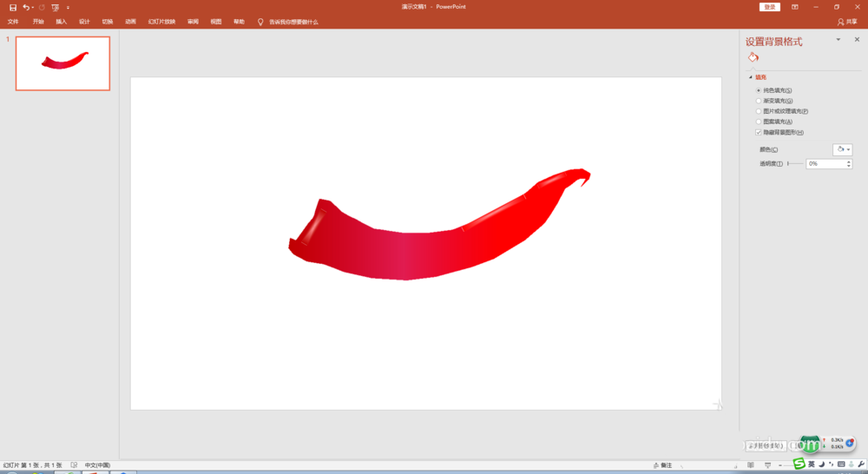Switch to the 插入 ribbon tab
This screenshot has height=474, width=868.
[x=62, y=22]
